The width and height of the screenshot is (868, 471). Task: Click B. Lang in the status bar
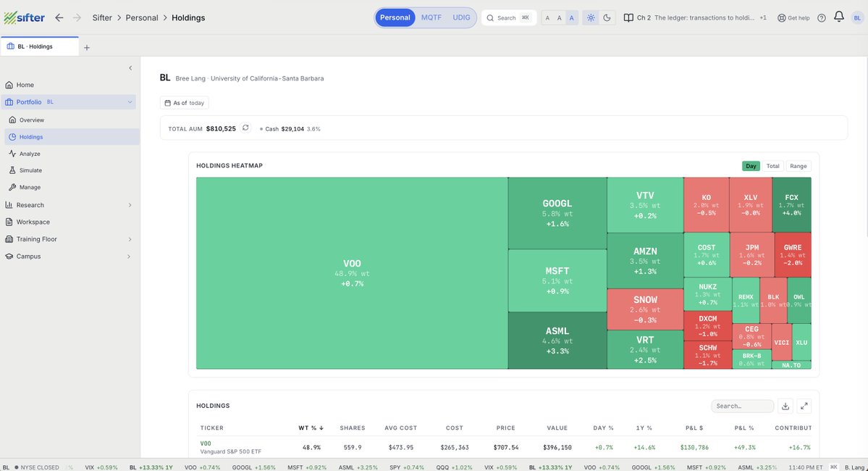pos(854,467)
